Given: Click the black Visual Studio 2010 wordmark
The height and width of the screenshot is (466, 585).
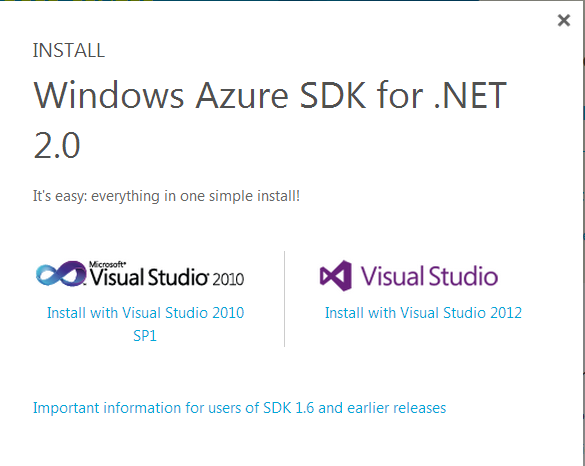Looking at the screenshot, I should click(x=148, y=276).
